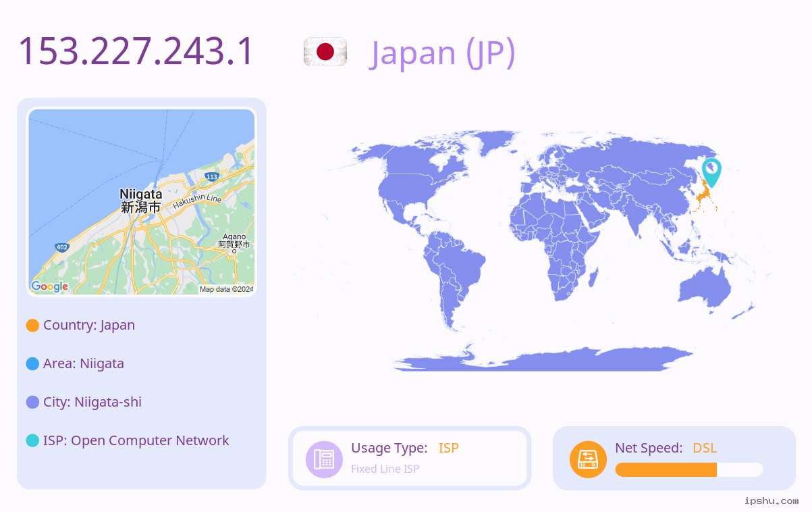Click the teal dot next to ISP
Screen dimensions: 812x512
(x=32, y=441)
